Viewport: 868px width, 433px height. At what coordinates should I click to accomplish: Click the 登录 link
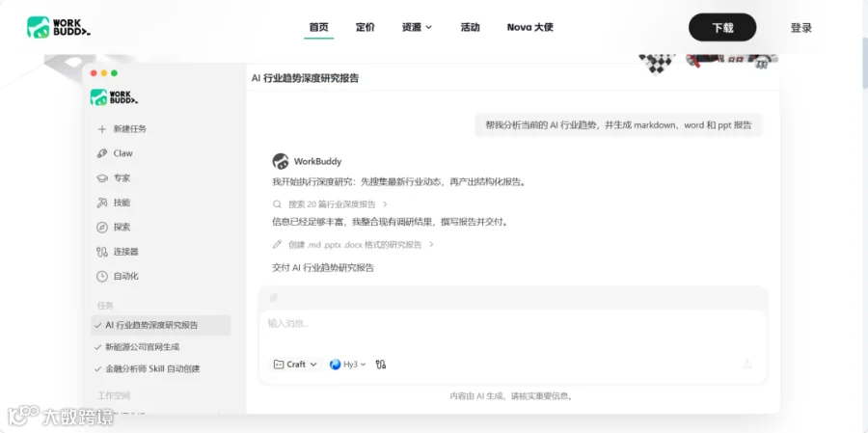coord(801,28)
